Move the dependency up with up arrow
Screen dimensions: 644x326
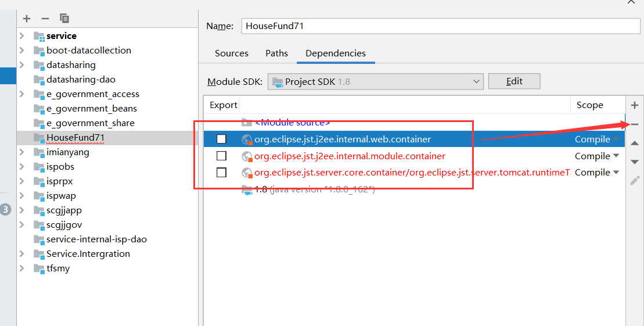click(x=635, y=143)
